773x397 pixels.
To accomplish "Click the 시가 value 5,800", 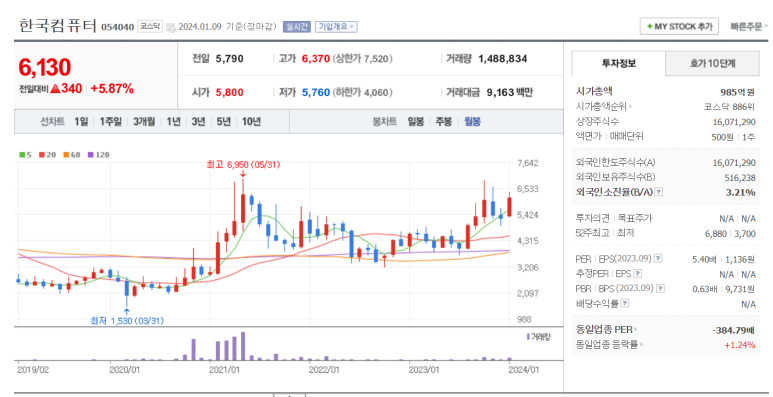I will pos(230,92).
